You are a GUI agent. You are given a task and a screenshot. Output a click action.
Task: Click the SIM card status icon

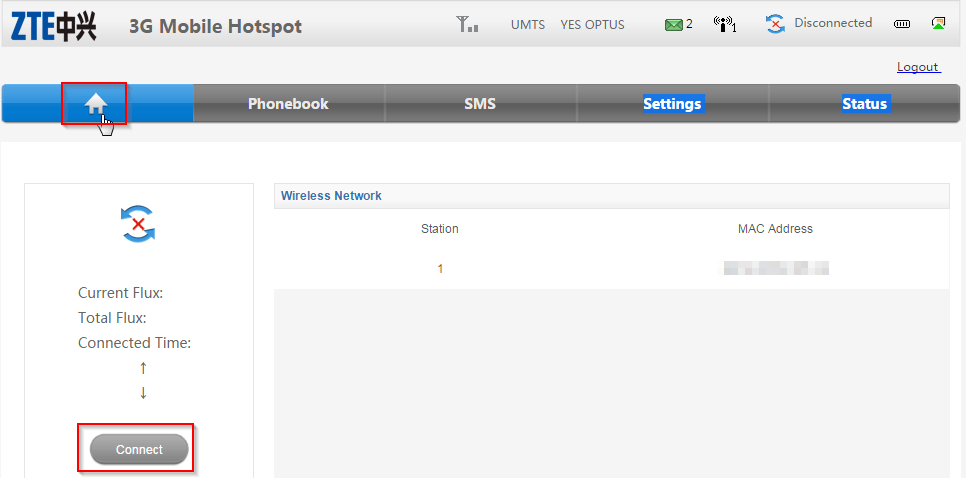point(938,24)
